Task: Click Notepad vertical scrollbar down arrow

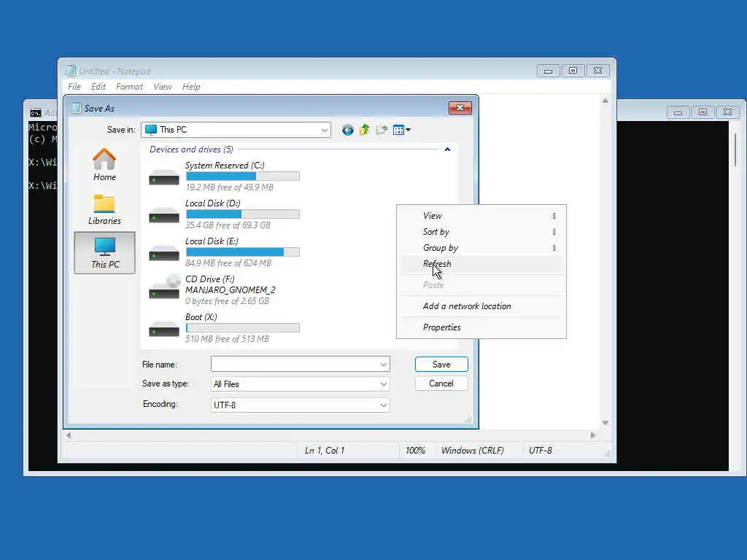Action: pos(605,423)
